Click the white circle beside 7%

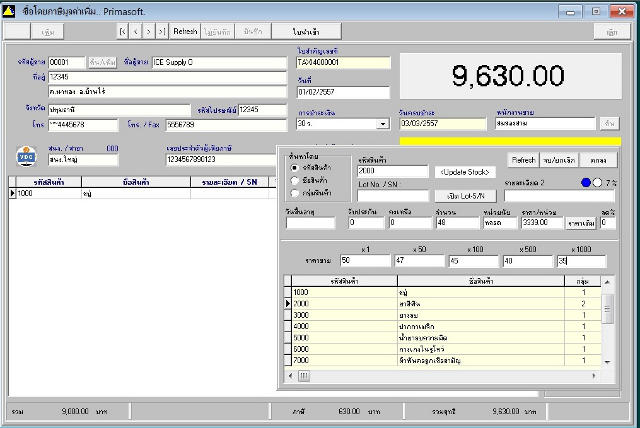coord(597,183)
